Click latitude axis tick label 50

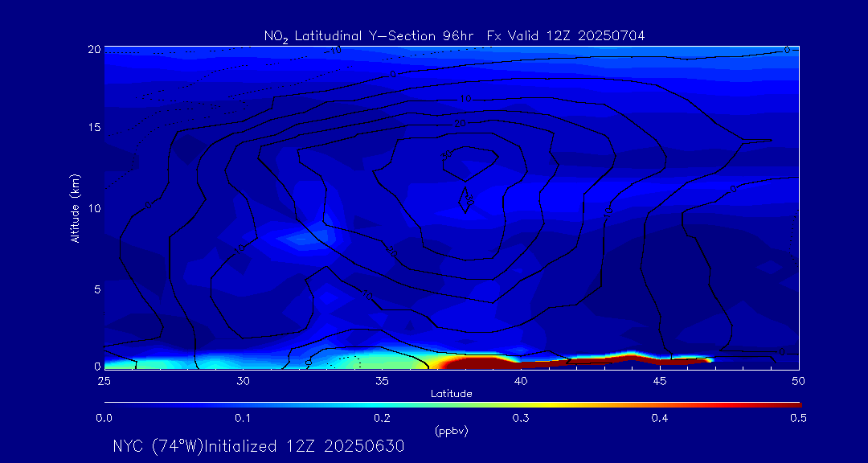(799, 381)
